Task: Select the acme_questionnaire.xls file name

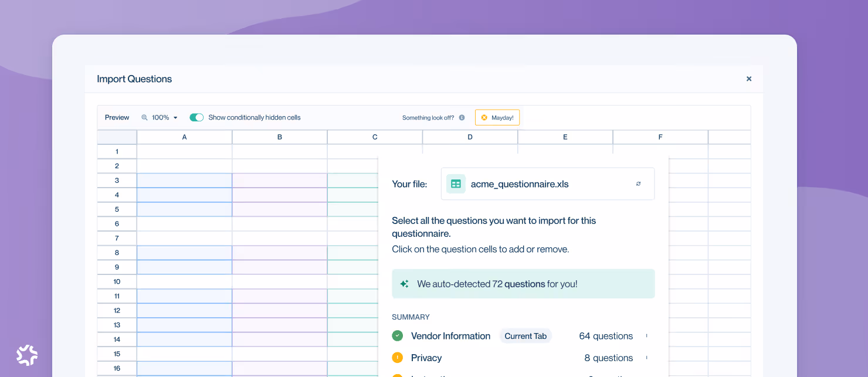Action: click(x=520, y=184)
